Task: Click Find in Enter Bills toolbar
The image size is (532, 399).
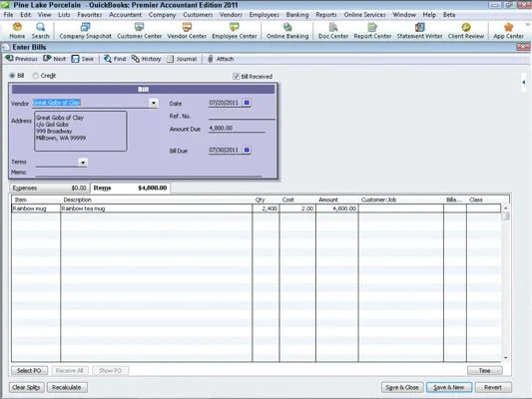Action: pos(115,59)
